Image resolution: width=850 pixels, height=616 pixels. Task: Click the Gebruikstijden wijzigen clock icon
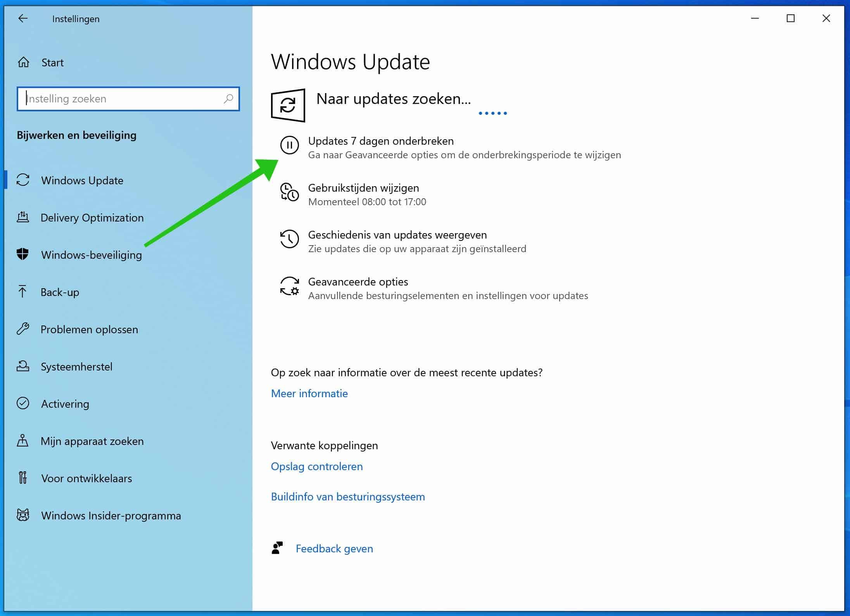[x=288, y=194]
